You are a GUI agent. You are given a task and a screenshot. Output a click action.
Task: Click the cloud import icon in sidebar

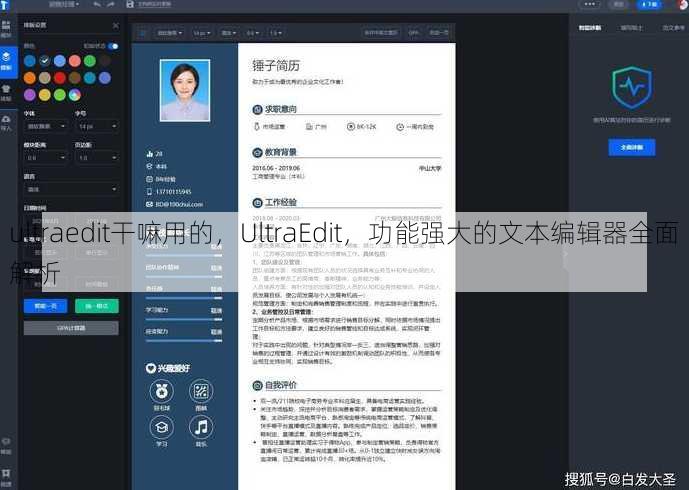6,123
